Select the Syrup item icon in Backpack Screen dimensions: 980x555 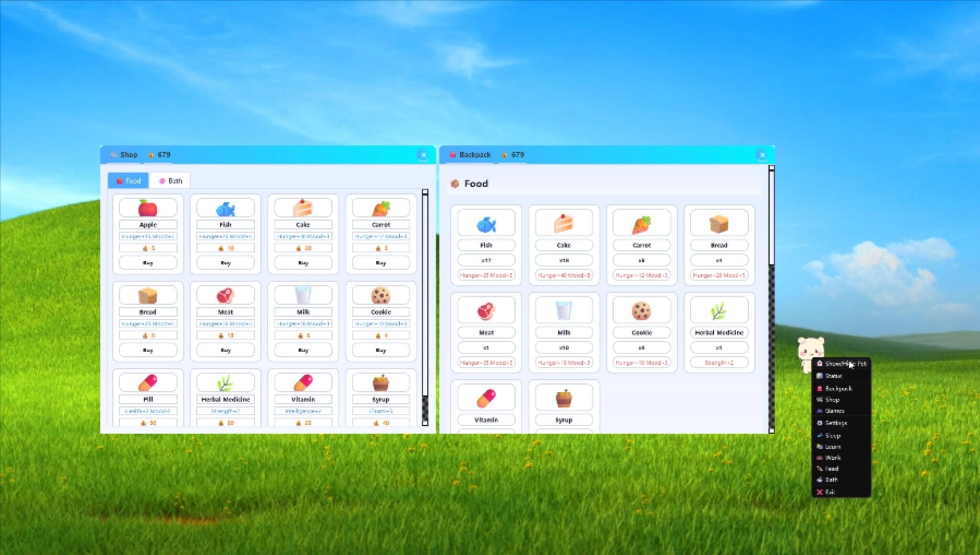564,399
